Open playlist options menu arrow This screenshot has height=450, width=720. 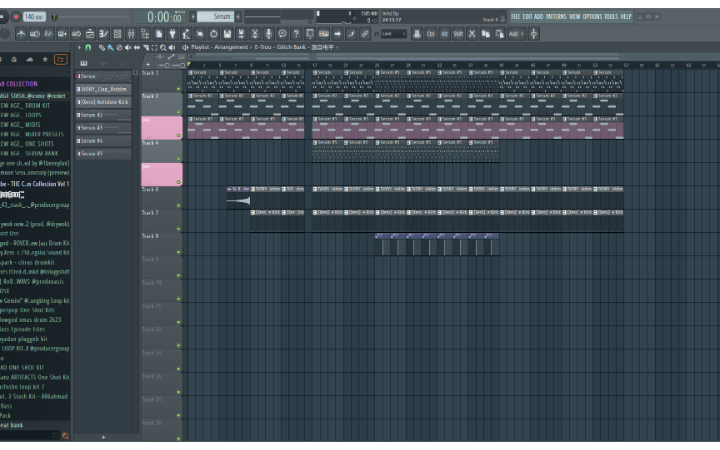(x=79, y=47)
